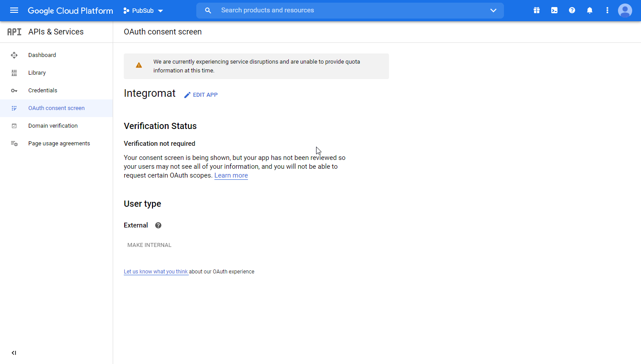
Task: Navigate to Domain verification
Action: (x=53, y=125)
